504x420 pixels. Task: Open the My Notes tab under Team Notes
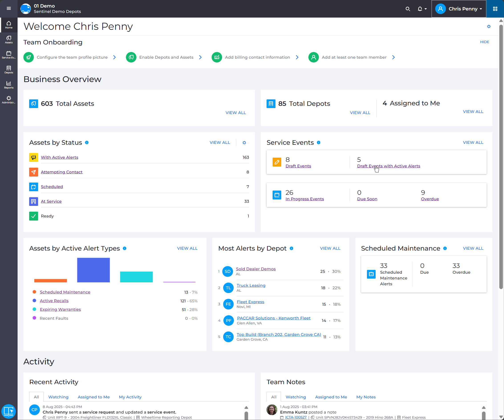pyautogui.click(x=366, y=397)
